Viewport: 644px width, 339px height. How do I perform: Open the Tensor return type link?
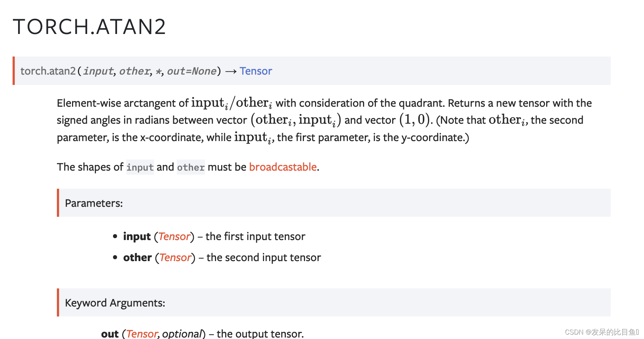coord(256,71)
